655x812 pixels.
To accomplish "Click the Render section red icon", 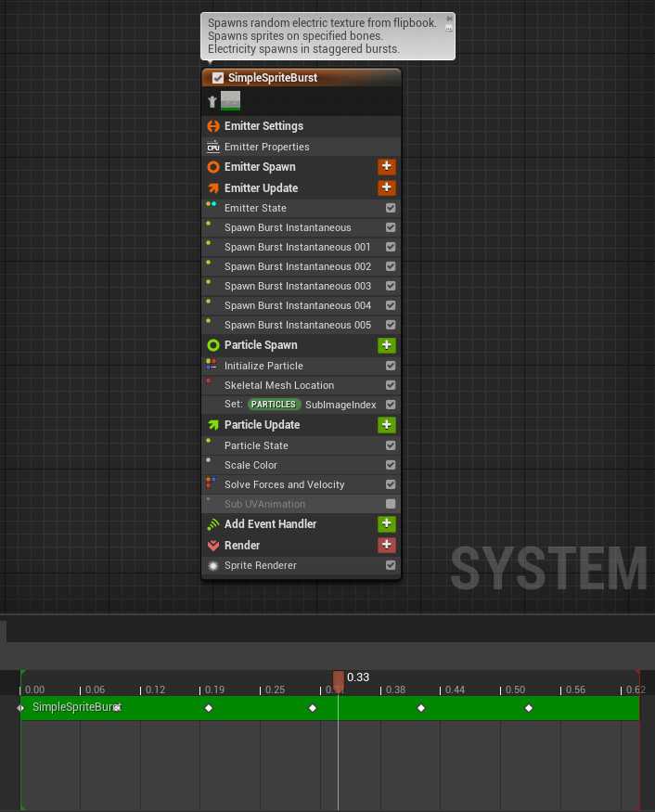I will 213,546.
